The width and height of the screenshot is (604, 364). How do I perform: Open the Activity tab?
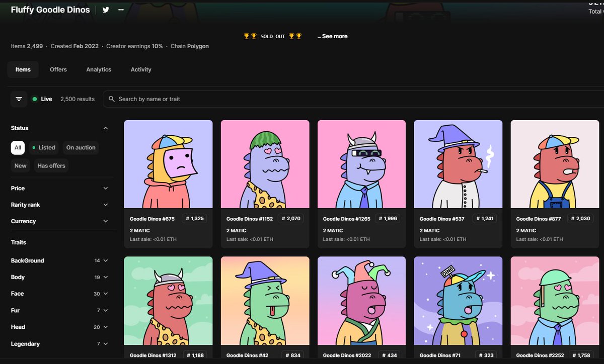(x=141, y=69)
